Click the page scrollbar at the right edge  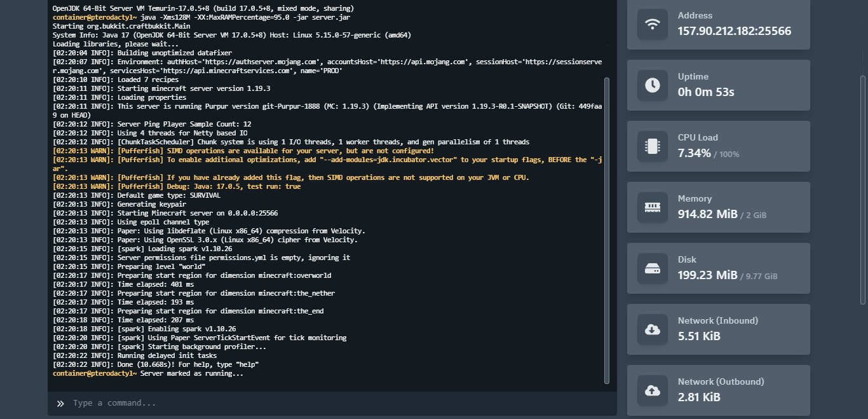click(862, 191)
